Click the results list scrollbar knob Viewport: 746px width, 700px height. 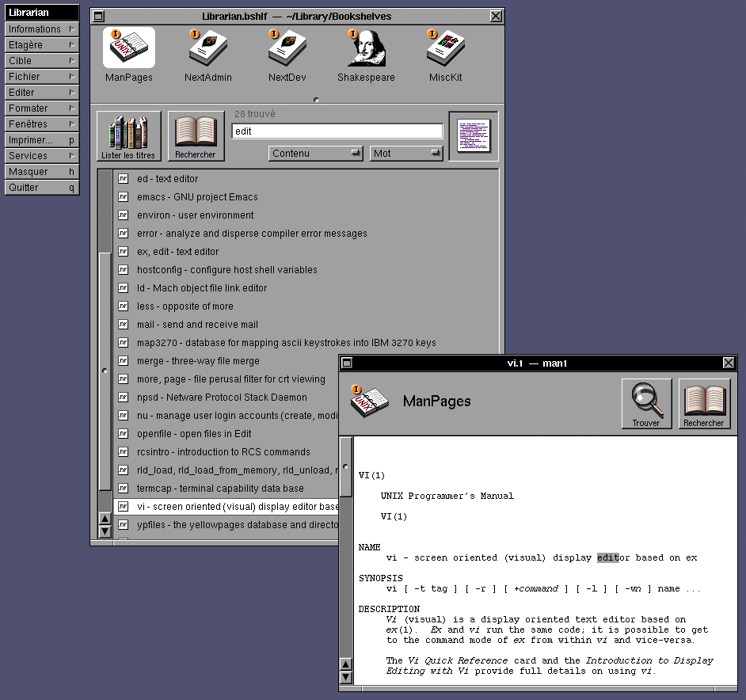105,371
